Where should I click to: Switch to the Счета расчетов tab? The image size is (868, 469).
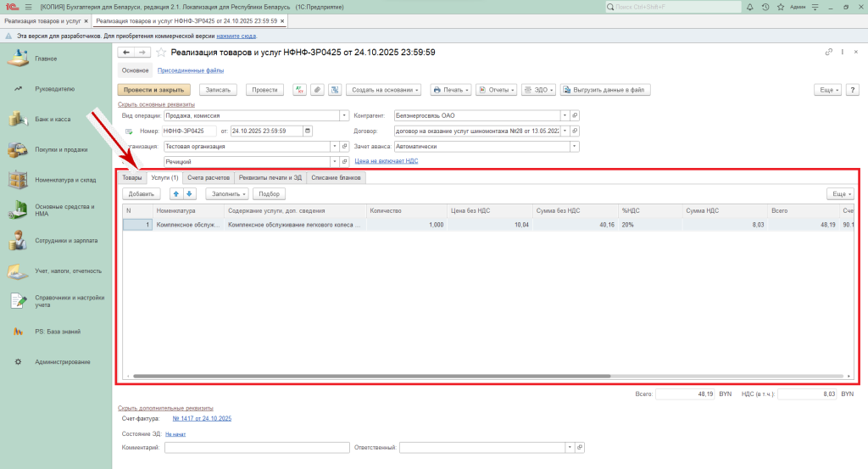point(209,178)
